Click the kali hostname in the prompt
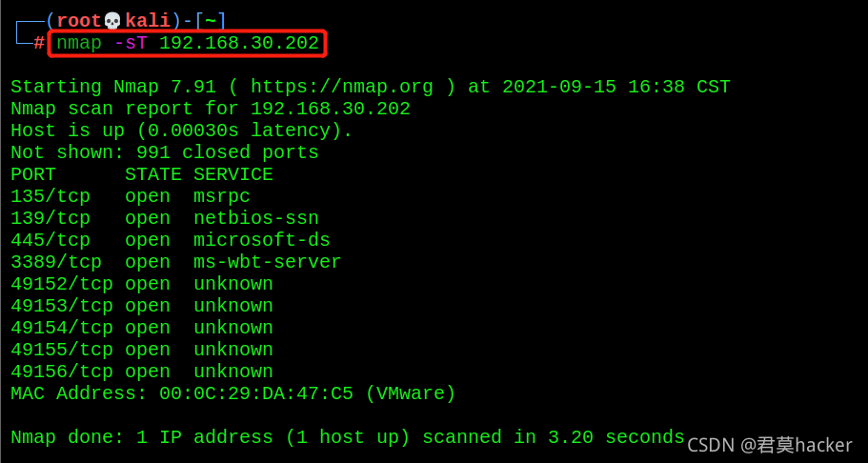868x463 pixels. tap(148, 21)
